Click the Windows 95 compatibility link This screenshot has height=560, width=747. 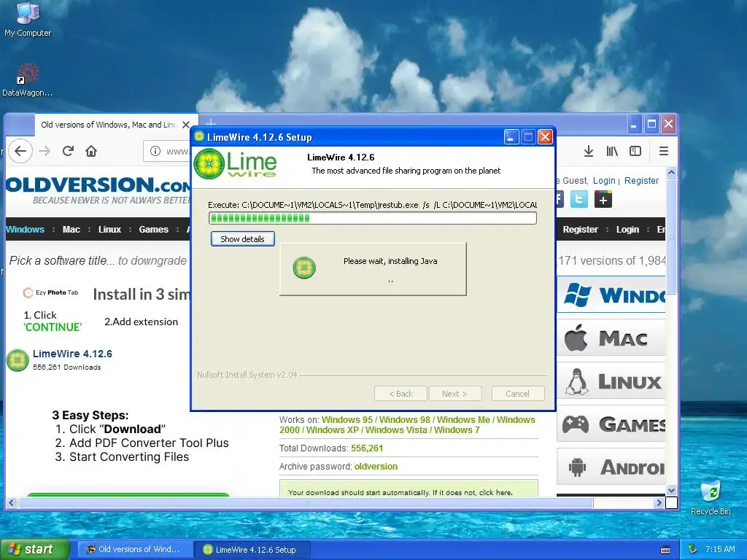347,419
